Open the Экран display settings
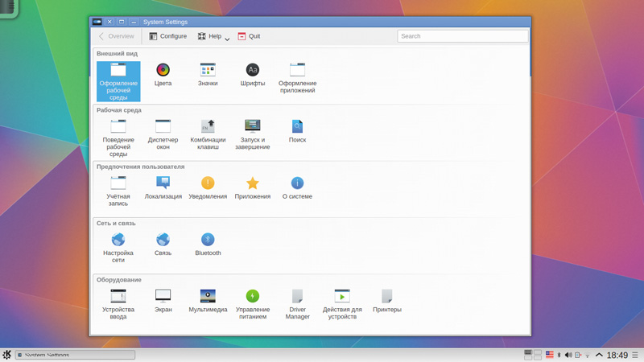644x362 pixels. pyautogui.click(x=163, y=301)
